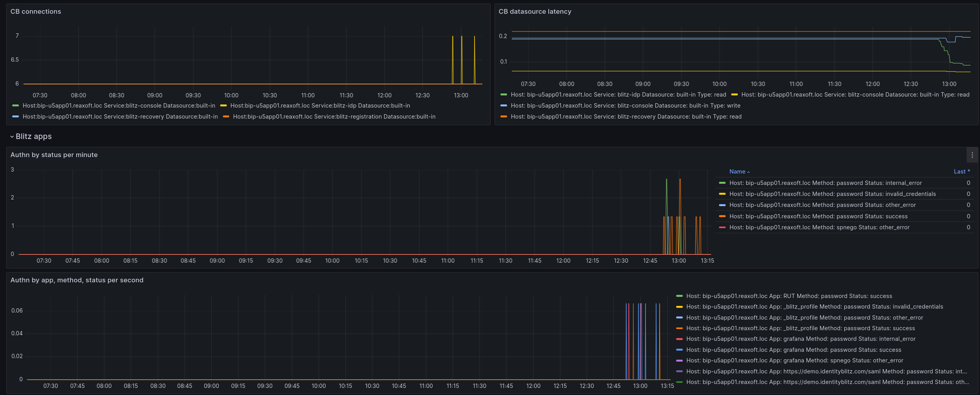Select the App RUT password success legend entry
Screen dimensions: 980x395
click(789, 296)
